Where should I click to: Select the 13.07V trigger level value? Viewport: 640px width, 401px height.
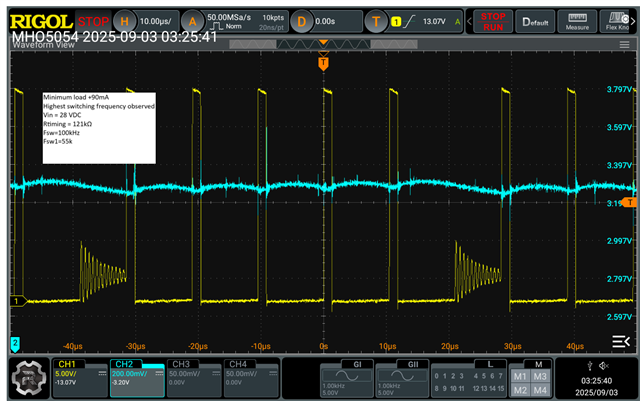pos(434,21)
